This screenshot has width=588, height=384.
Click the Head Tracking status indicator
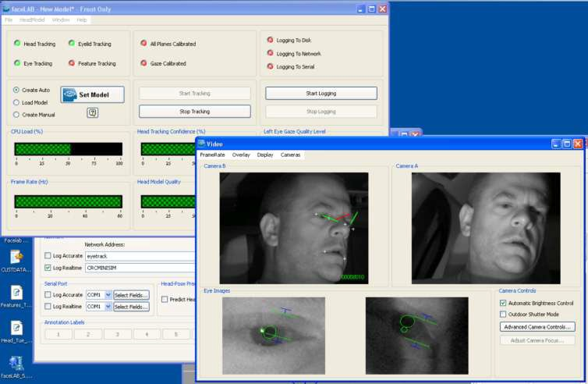click(17, 43)
